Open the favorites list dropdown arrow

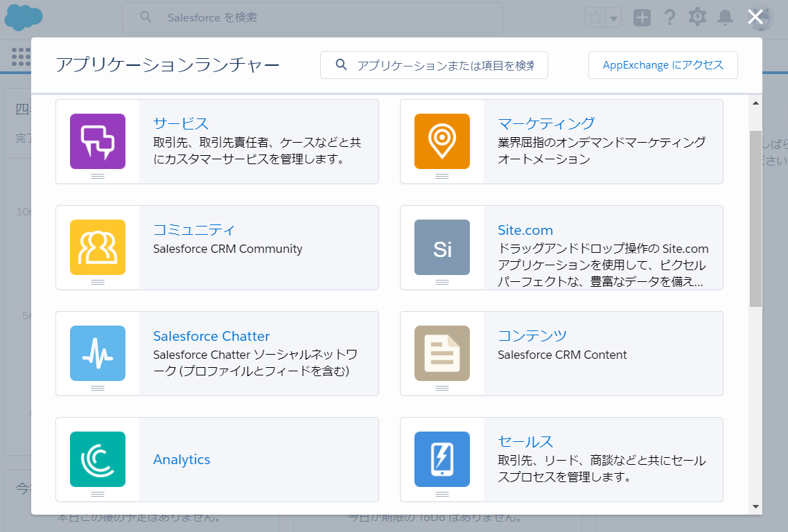pos(613,18)
